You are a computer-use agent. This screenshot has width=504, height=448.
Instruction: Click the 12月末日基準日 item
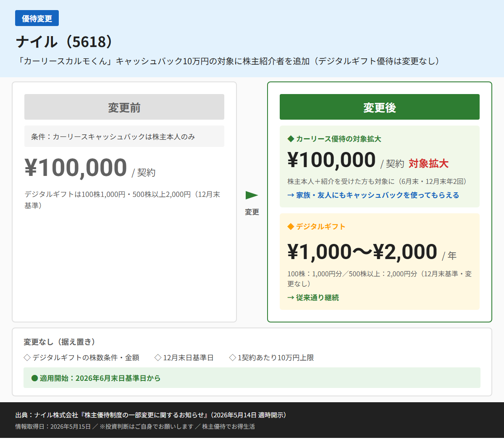click(x=188, y=358)
